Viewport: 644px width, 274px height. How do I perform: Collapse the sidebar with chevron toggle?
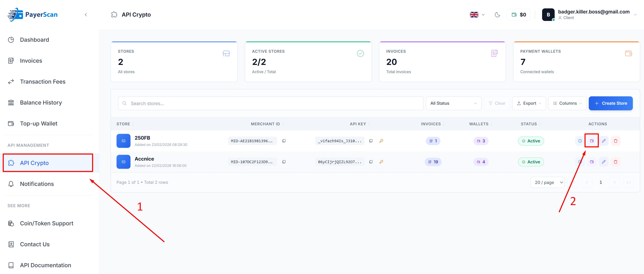pos(86,14)
